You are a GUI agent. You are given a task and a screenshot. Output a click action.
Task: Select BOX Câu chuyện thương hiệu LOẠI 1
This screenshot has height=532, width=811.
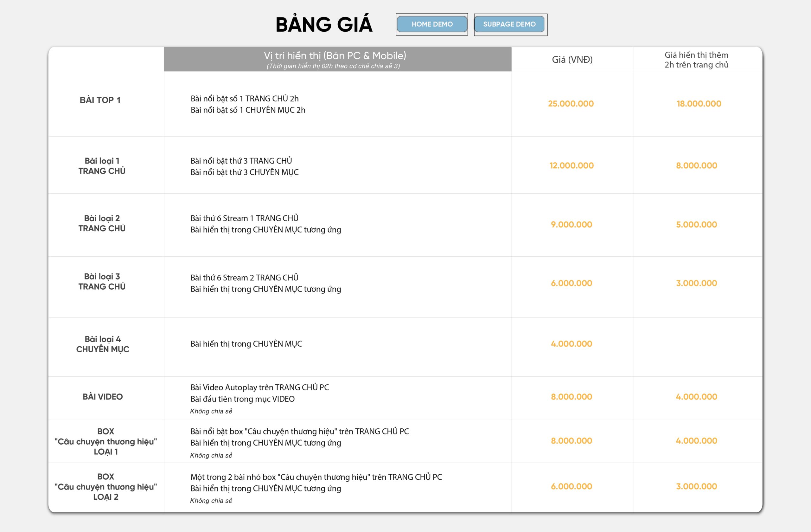click(105, 441)
